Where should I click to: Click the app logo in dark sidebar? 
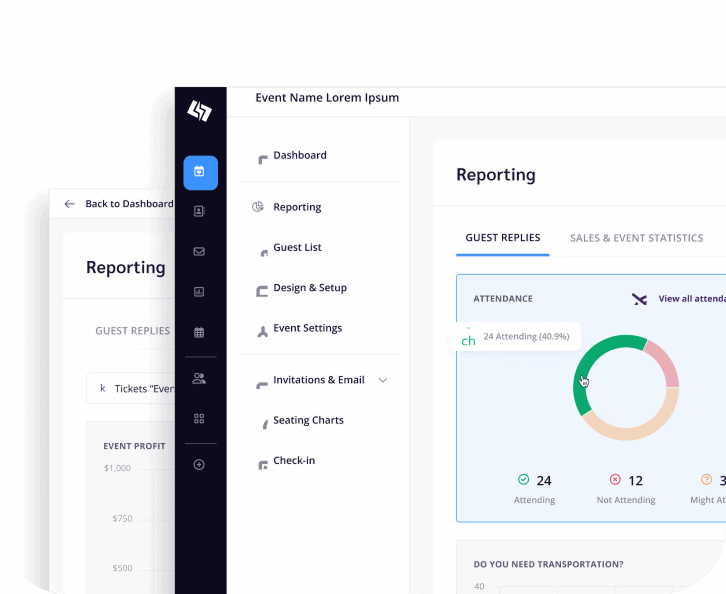pyautogui.click(x=200, y=111)
